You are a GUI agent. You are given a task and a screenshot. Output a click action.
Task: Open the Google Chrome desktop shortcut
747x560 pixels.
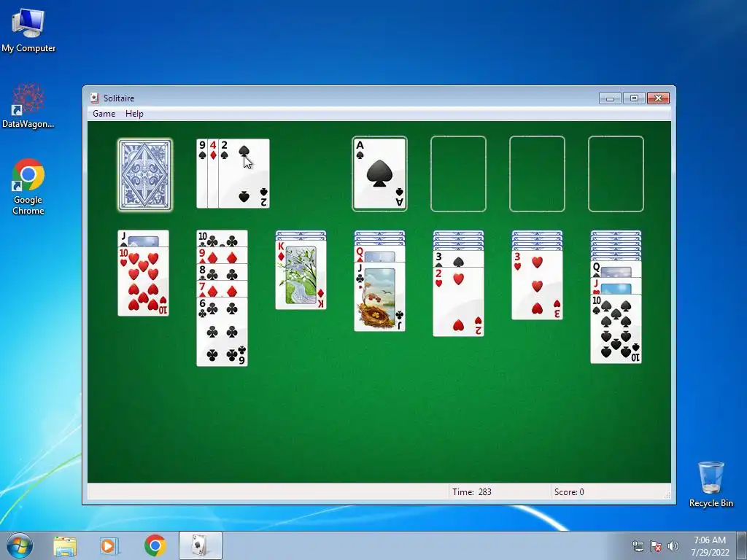tap(28, 187)
